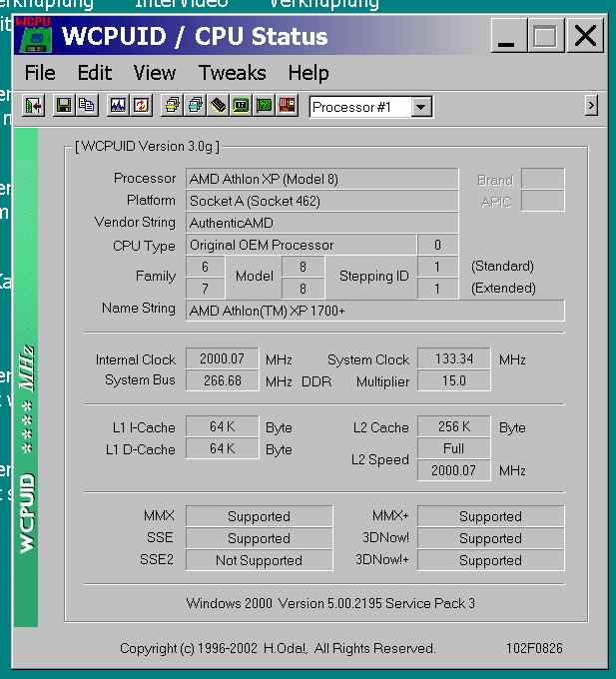Click MMX 'Supported' field

point(259,516)
